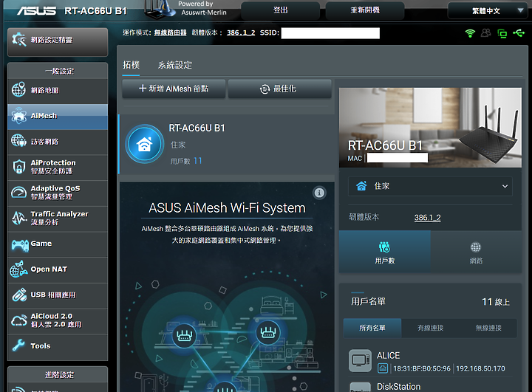Switch to the 系統設定 tab
Screen dimensions: 532x392
[174, 65]
